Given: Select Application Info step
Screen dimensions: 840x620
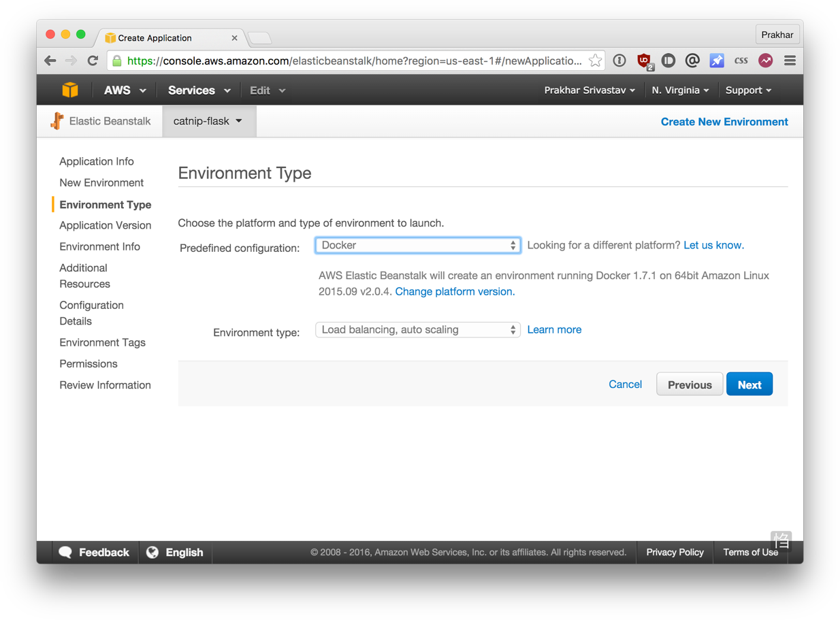Looking at the screenshot, I should click(97, 161).
